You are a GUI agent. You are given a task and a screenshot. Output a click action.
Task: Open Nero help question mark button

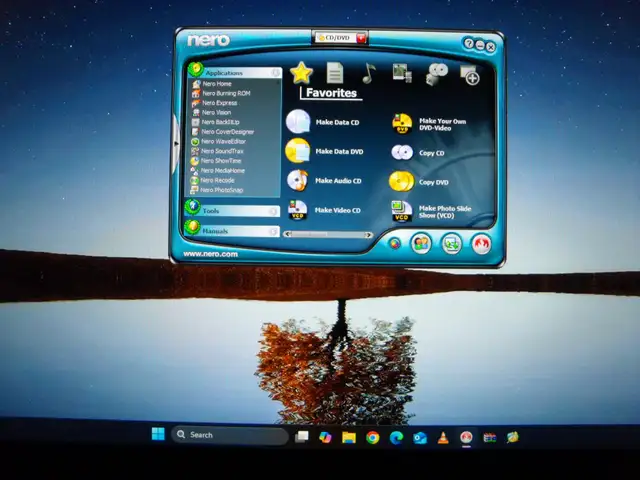tap(469, 44)
